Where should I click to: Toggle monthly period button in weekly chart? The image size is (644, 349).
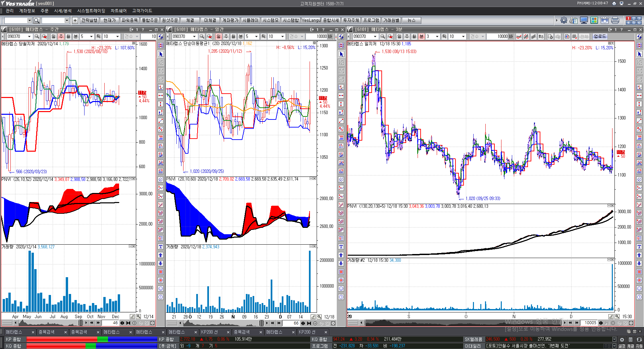pyautogui.click(x=68, y=37)
